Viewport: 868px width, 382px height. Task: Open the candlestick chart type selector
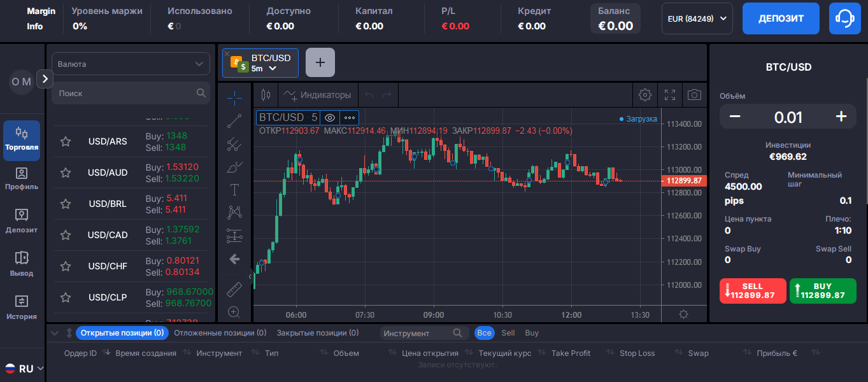(266, 95)
